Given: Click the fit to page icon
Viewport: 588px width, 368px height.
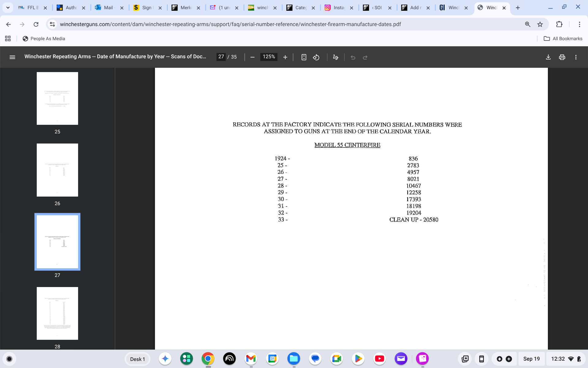Looking at the screenshot, I should 303,57.
